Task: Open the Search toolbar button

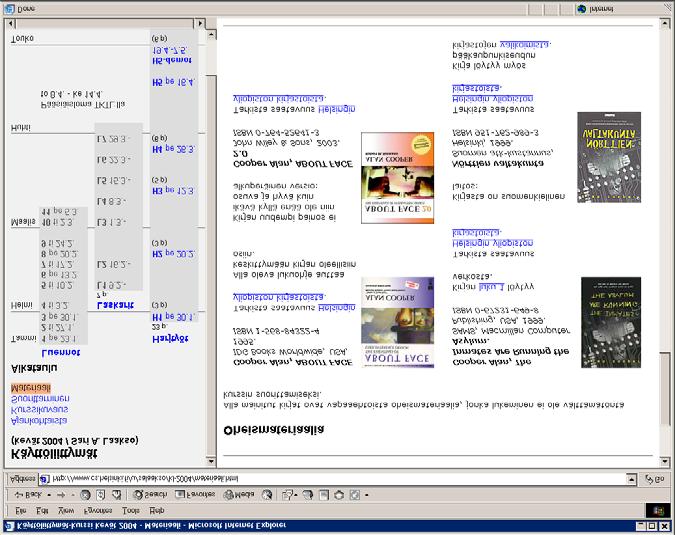Action: 150,495
